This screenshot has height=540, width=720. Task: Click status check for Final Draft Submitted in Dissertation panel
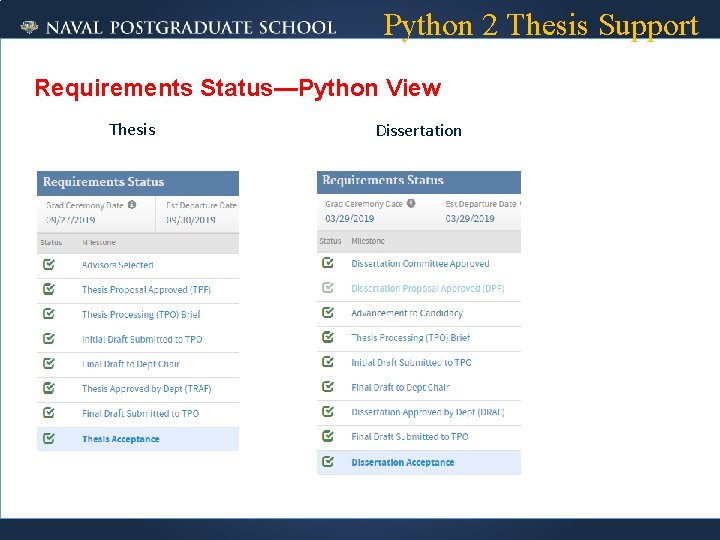tap(328, 436)
